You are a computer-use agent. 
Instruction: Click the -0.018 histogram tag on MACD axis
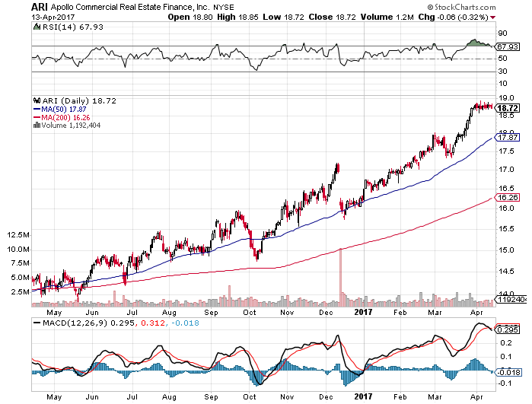coord(508,373)
